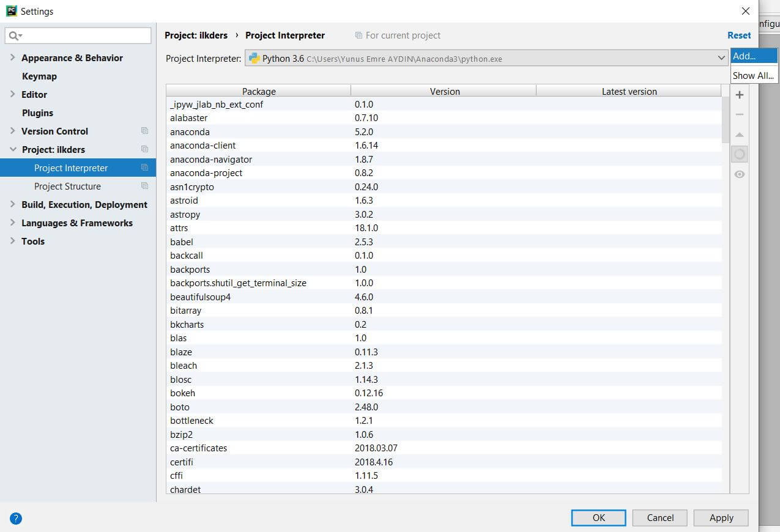The height and width of the screenshot is (532, 780).
Task: Select the certifi package row
Action: [444, 462]
